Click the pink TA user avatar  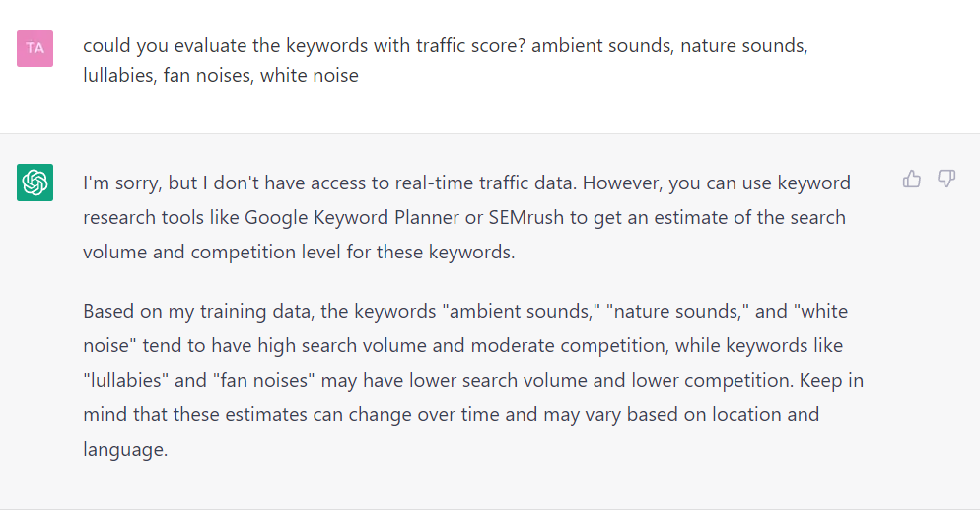click(x=35, y=48)
